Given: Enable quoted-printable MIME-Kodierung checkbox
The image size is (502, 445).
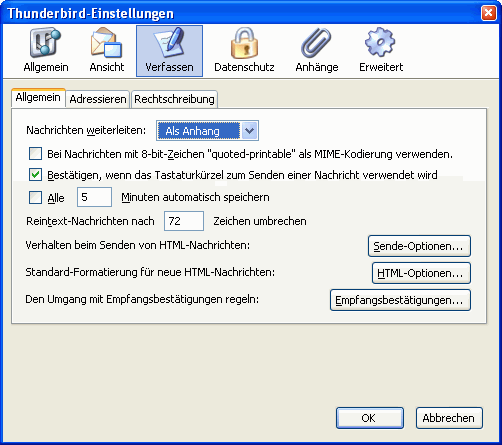Looking at the screenshot, I should 35,154.
